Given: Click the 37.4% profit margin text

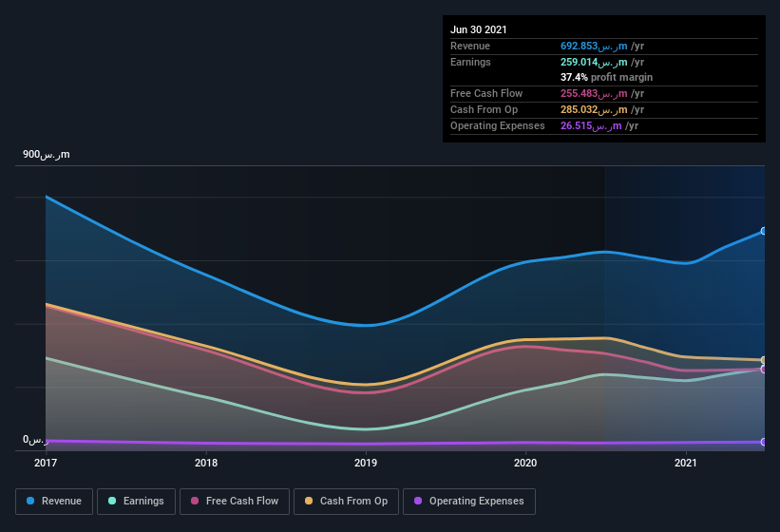Looking at the screenshot, I should pos(606,78).
